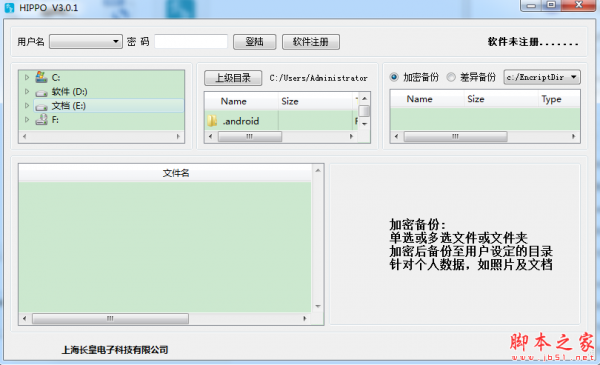600x365 pixels.
Task: Click the 文件名 list scroll-down arrow
Action: click(x=318, y=306)
